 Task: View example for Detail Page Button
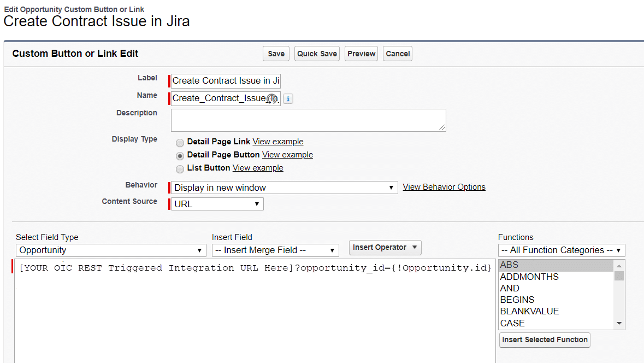(287, 155)
